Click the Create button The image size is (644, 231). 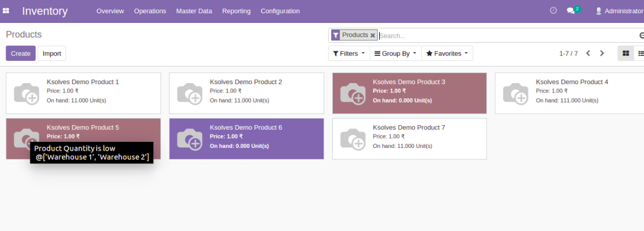tap(20, 54)
